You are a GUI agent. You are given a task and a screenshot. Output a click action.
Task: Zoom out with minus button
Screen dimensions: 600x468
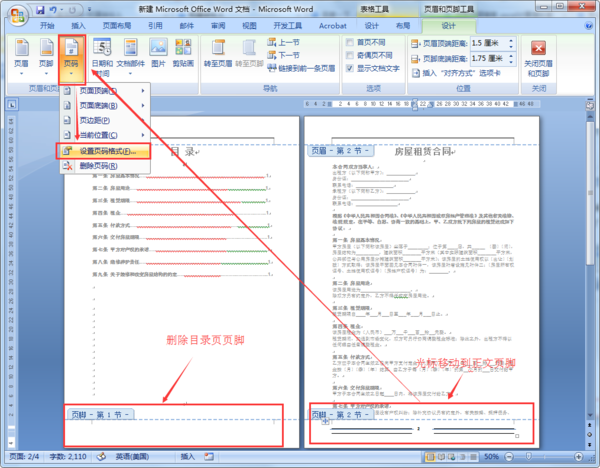509,457
